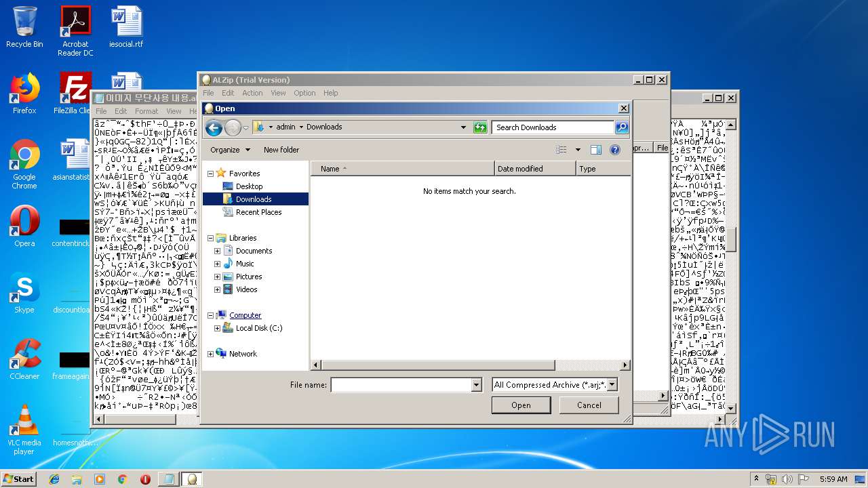This screenshot has height=488, width=868.
Task: Go back with the blue back arrow
Action: (x=214, y=127)
